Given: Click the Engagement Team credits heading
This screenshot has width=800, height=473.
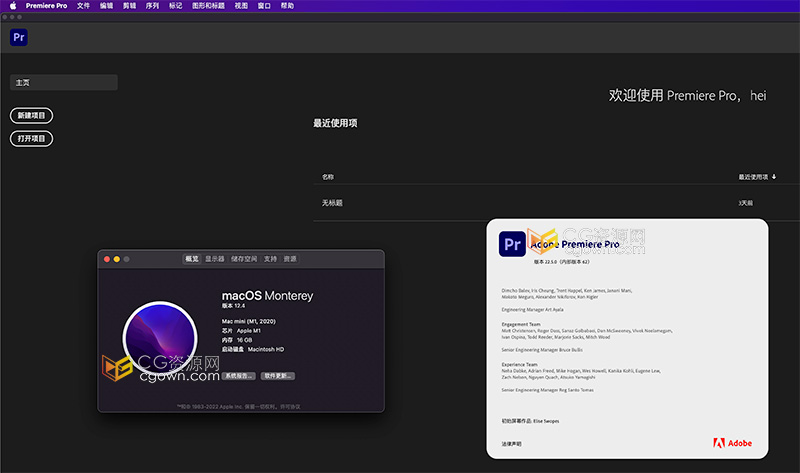Looking at the screenshot, I should tap(521, 324).
